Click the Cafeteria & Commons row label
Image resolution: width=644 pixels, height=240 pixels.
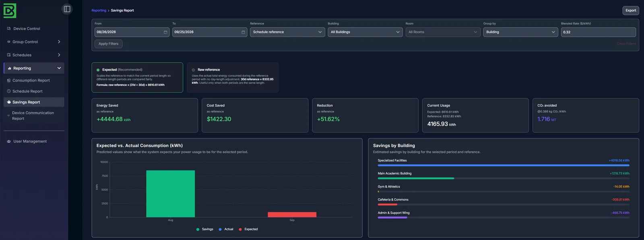point(393,200)
